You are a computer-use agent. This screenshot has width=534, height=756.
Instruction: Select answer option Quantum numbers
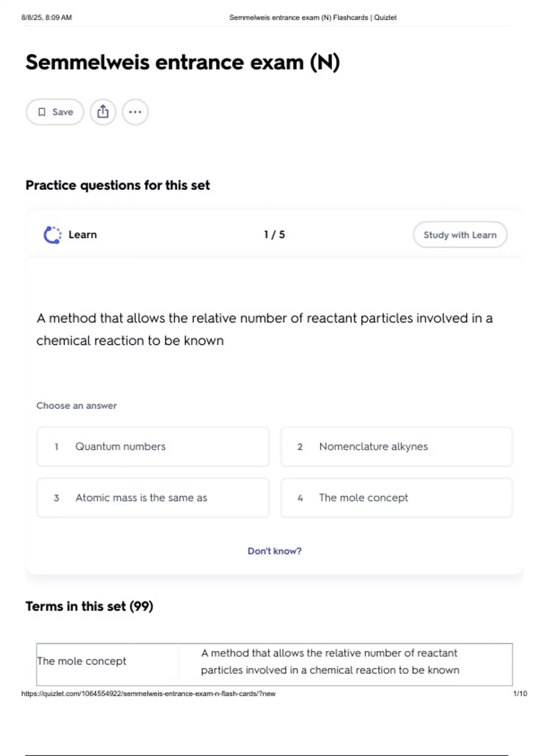pyautogui.click(x=153, y=446)
